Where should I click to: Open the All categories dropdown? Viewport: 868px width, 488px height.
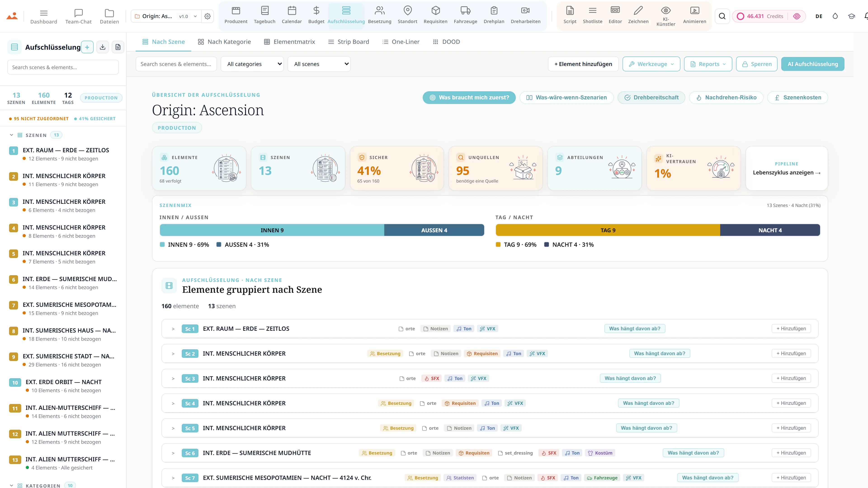point(252,64)
